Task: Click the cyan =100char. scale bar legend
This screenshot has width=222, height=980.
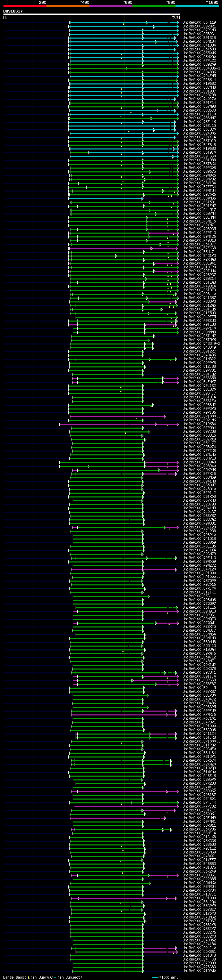Action: [165, 977]
